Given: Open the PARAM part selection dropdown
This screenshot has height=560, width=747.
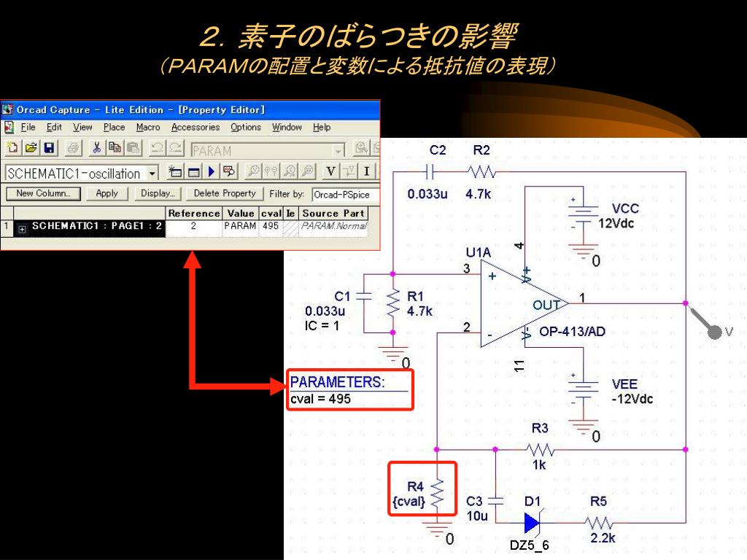Looking at the screenshot, I should tap(338, 150).
